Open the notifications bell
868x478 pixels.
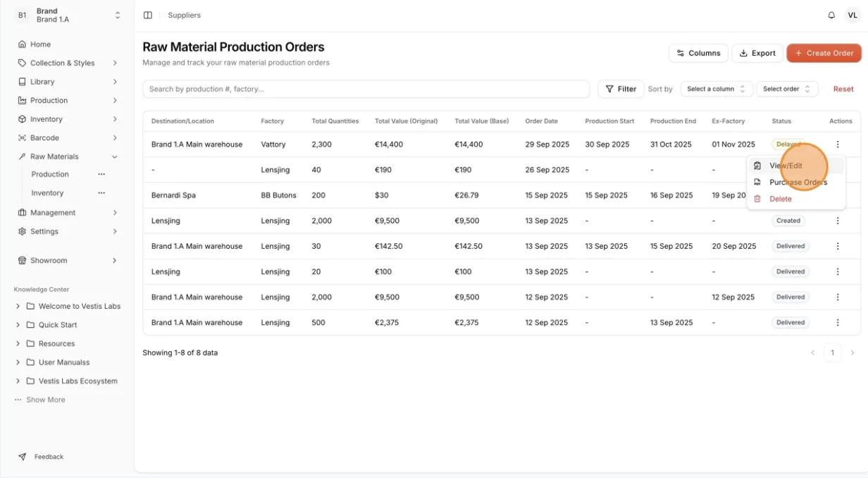[x=831, y=15]
